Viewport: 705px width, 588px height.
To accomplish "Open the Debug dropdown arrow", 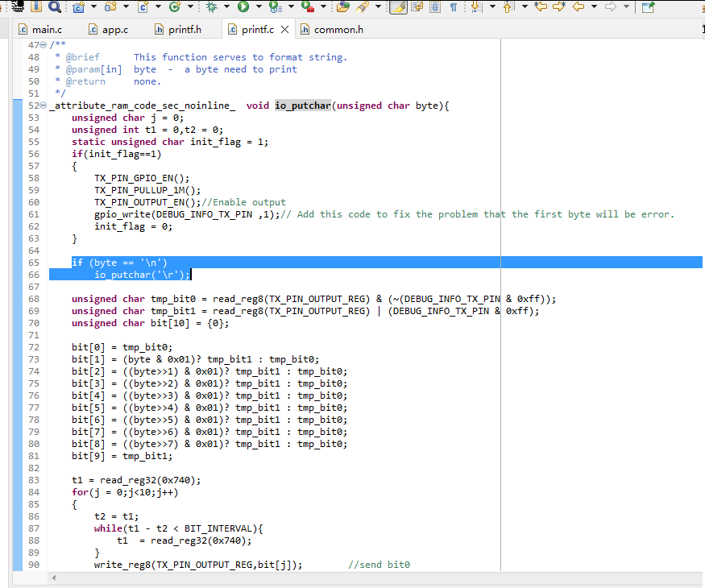I will [226, 7].
